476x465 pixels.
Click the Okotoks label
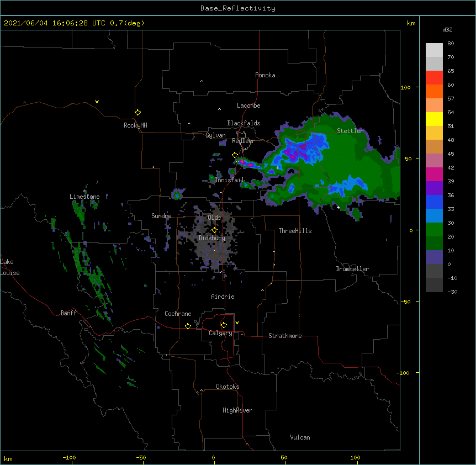228,387
